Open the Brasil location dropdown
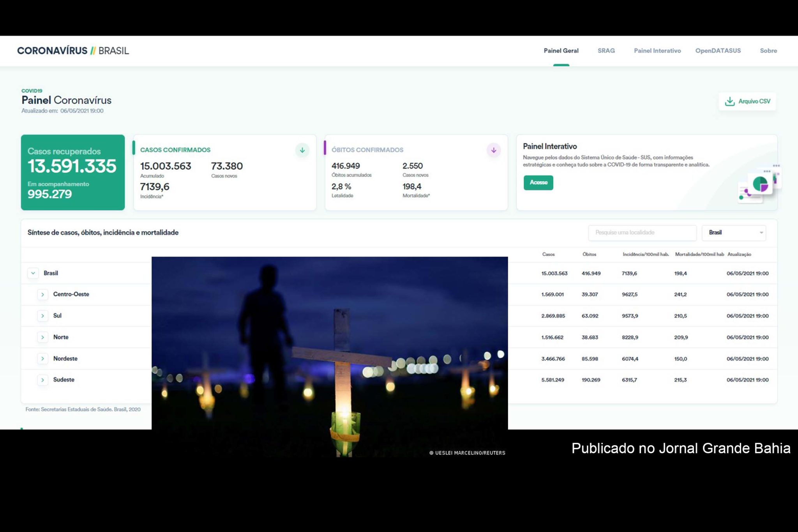 coord(734,233)
